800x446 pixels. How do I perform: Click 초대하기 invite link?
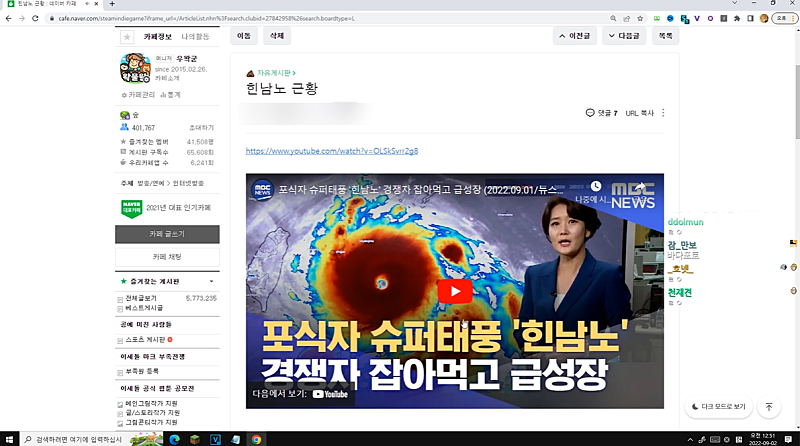(202, 128)
